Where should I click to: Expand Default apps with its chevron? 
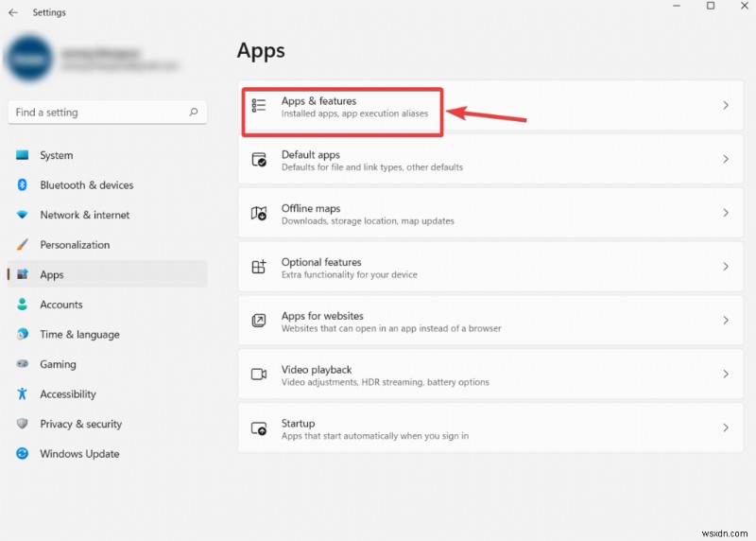point(726,159)
